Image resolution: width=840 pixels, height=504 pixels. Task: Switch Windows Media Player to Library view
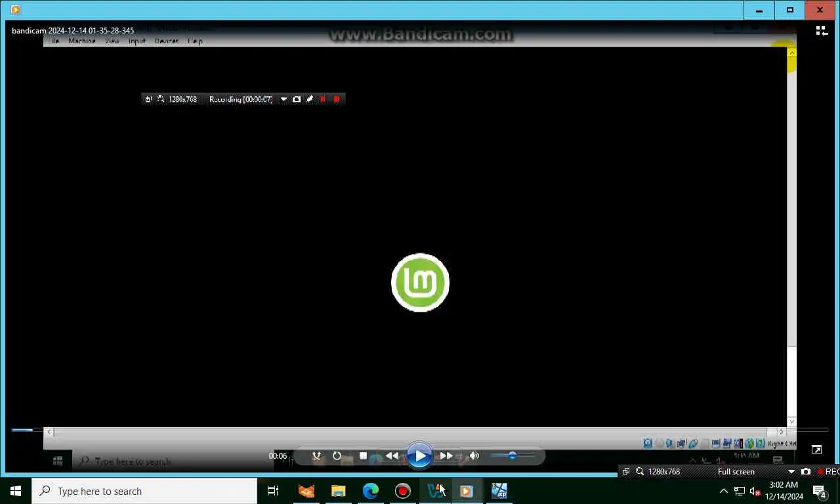[821, 31]
